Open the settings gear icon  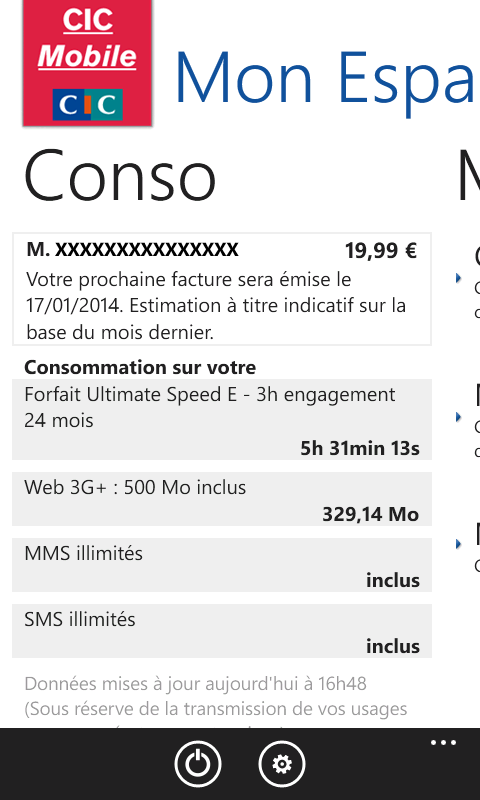point(282,764)
